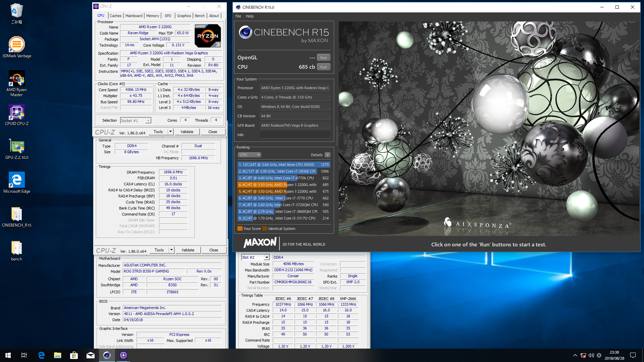Open Microsoft Store from taskbar
The width and height of the screenshot is (644, 362).
(x=74, y=355)
